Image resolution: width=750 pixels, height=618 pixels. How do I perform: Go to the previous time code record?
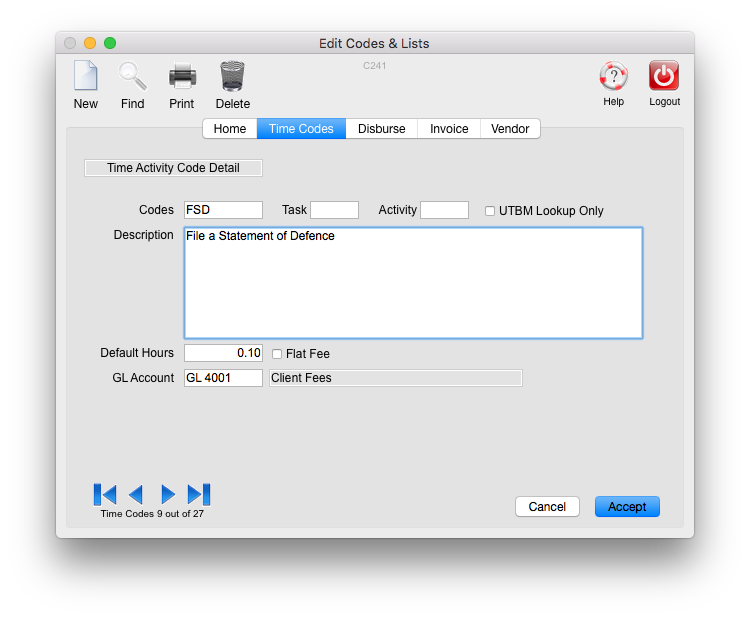(136, 494)
